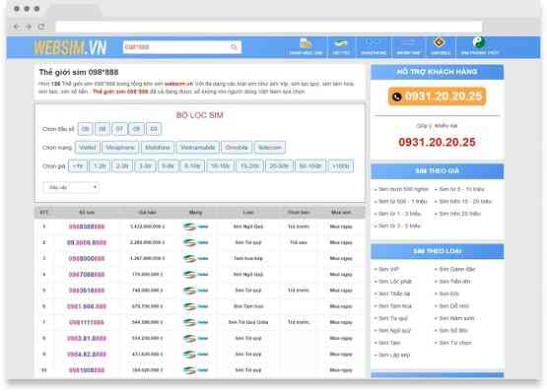Filter by Itelecom network
547x392 pixels.
tap(270, 148)
